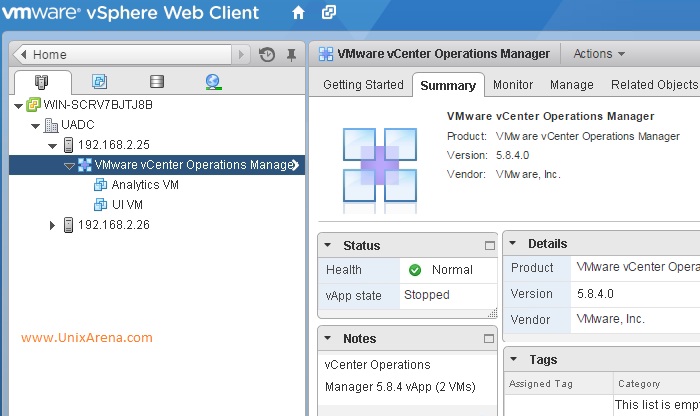
Task: Click the 'Stopped' vApp state value
Action: coord(427,295)
